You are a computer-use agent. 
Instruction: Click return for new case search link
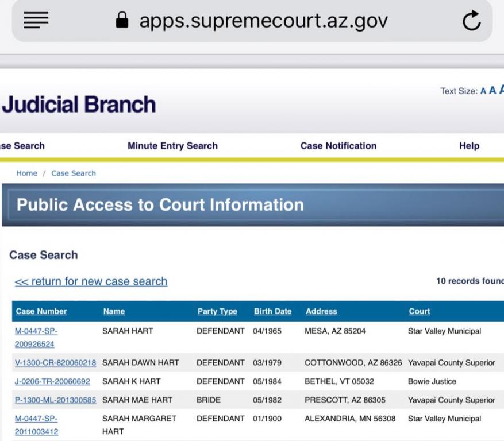coord(91,281)
